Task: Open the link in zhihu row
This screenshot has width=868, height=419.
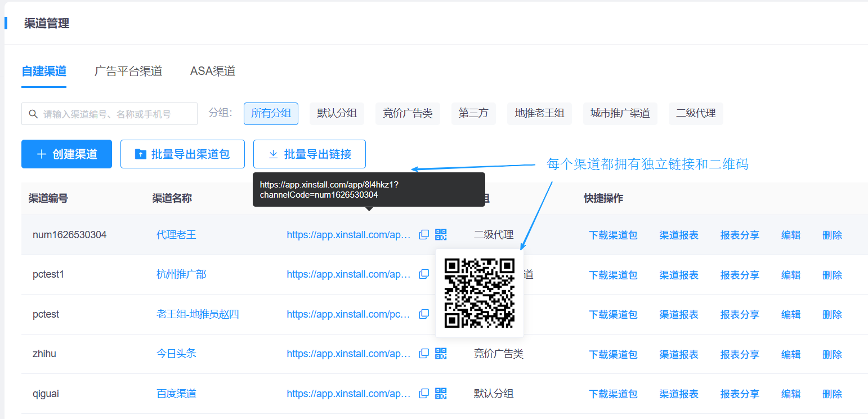Action: coord(348,354)
